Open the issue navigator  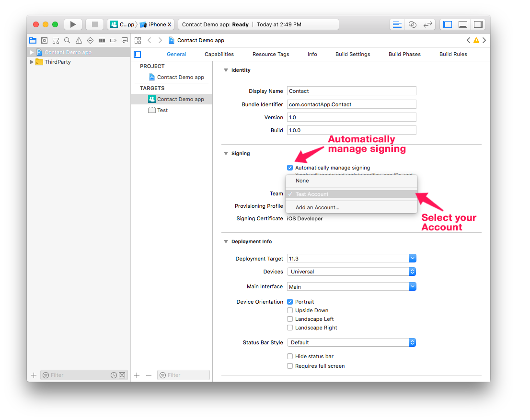point(79,41)
